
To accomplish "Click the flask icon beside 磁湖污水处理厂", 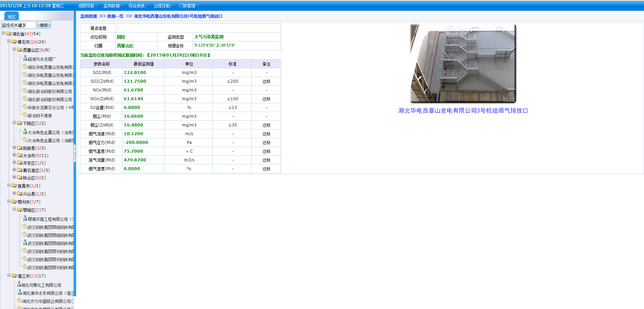I will pos(25,58).
